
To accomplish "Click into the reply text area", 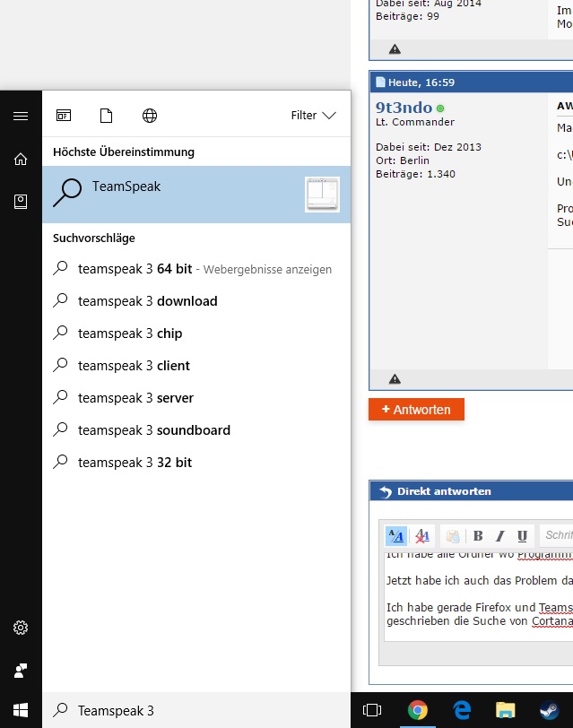I will [x=478, y=597].
